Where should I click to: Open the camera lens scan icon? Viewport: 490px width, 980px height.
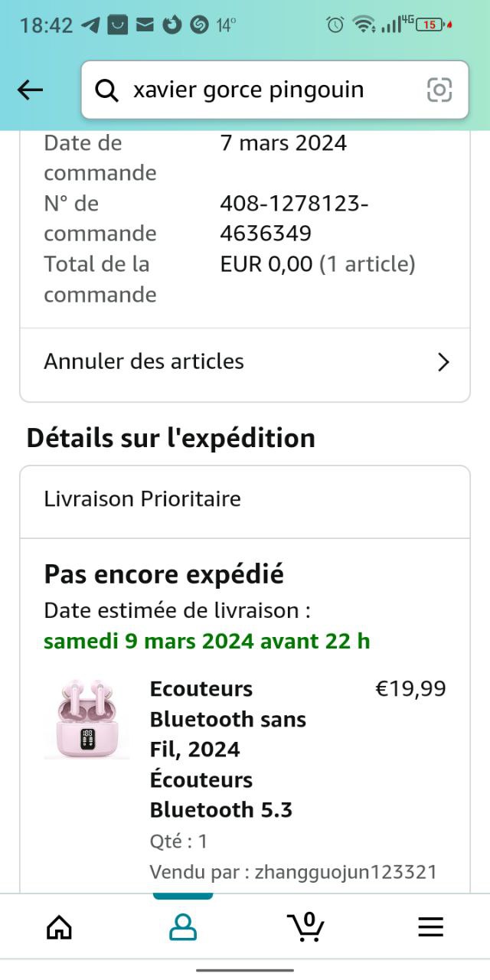439,90
